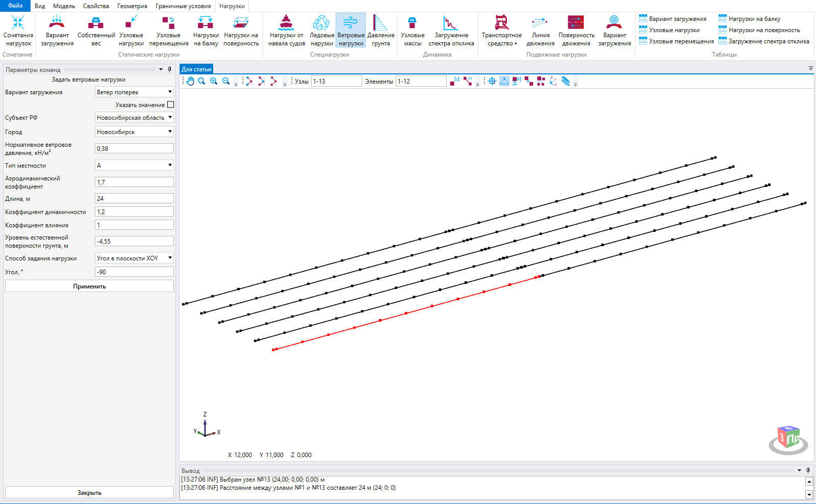Screen dimensions: 816x504
Task: Click Вариант загружения in Статические нагрузки group
Action: pos(57,31)
